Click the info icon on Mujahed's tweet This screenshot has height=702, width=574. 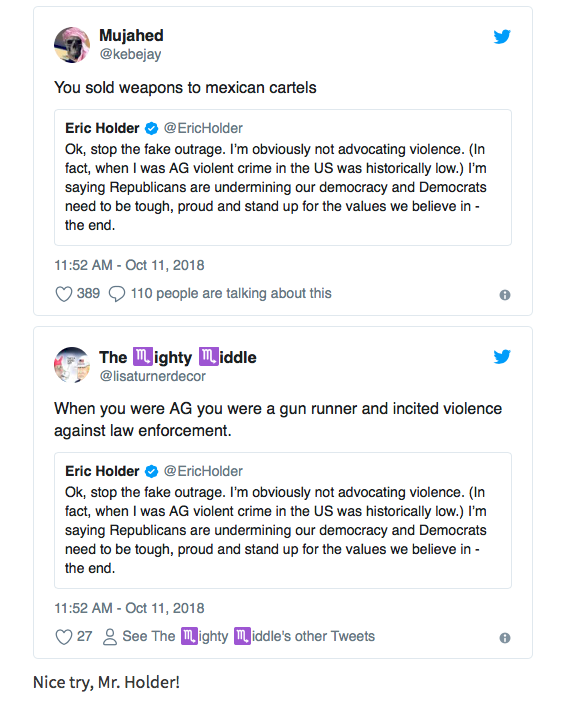[505, 295]
